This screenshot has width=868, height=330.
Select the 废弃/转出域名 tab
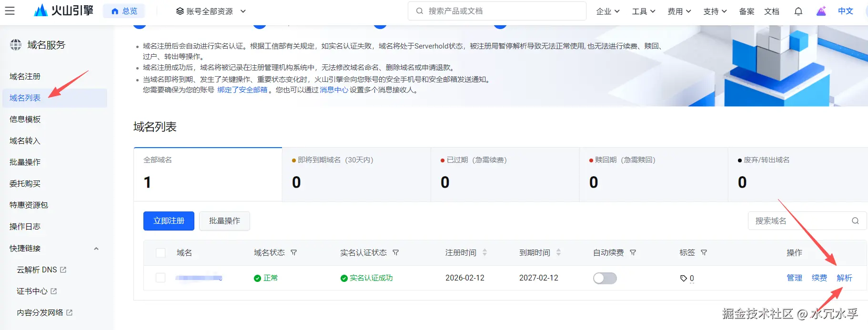click(x=798, y=174)
